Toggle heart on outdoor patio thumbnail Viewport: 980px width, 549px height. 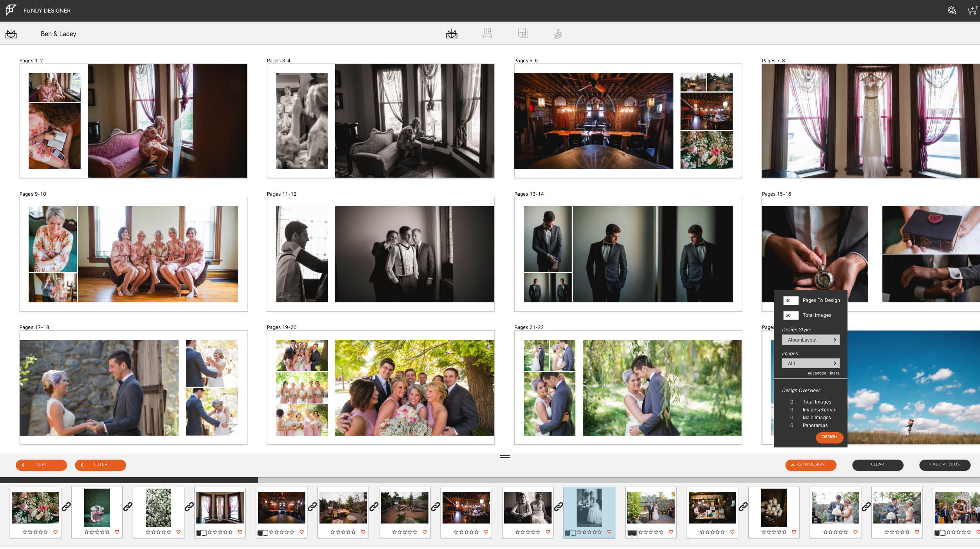click(x=363, y=532)
